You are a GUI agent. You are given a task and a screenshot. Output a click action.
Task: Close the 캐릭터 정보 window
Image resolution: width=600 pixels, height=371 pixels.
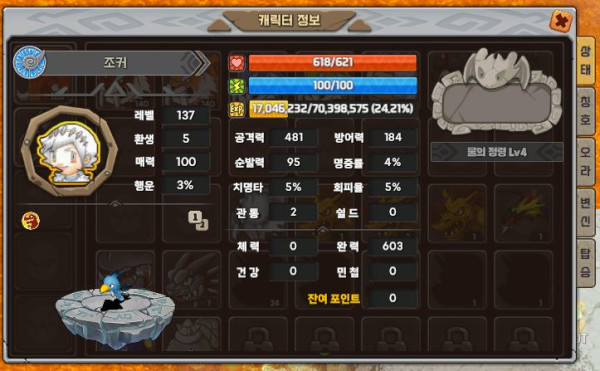[561, 21]
